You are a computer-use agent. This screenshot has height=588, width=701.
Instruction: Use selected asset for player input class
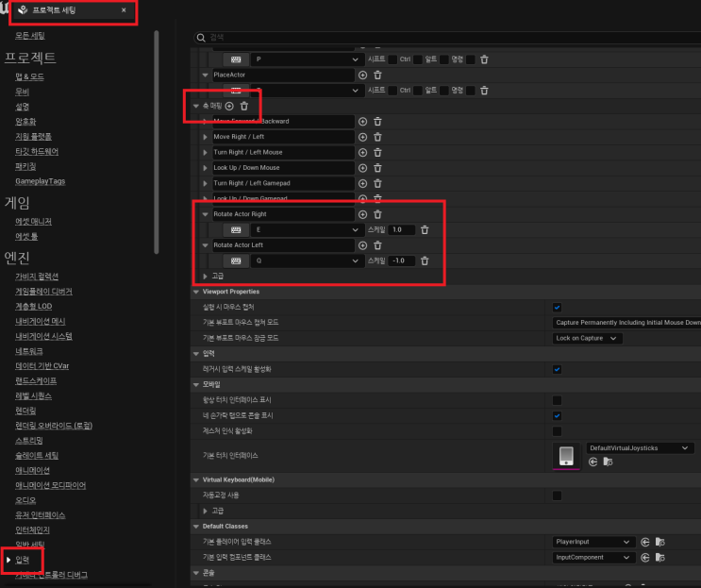(x=645, y=543)
